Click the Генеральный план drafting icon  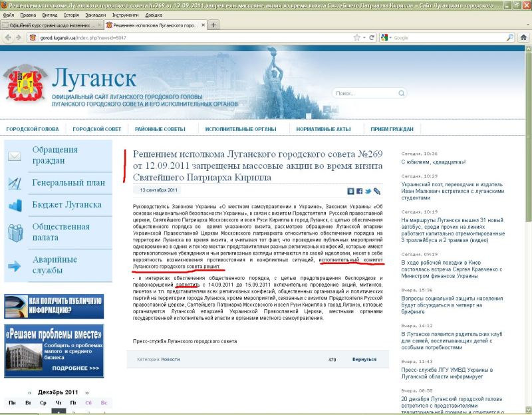[x=15, y=182]
